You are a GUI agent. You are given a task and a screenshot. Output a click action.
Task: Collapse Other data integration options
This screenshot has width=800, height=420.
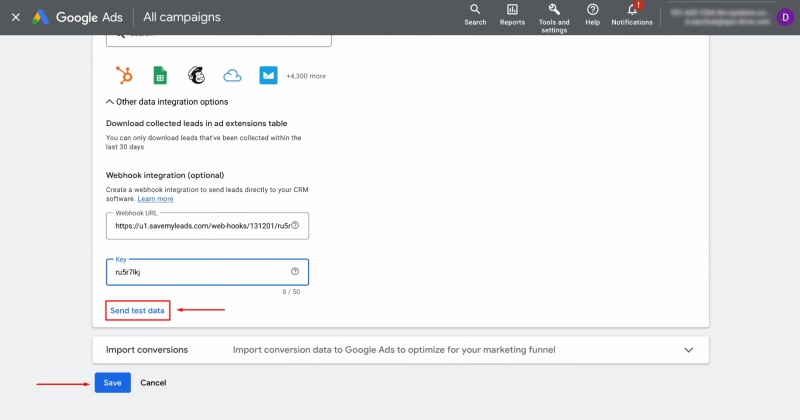point(167,102)
